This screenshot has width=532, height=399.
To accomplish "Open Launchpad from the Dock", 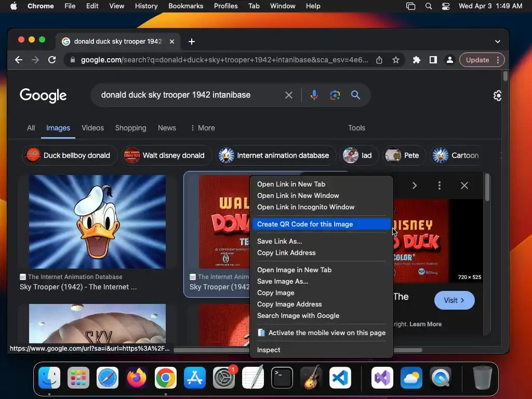I will [x=78, y=378].
